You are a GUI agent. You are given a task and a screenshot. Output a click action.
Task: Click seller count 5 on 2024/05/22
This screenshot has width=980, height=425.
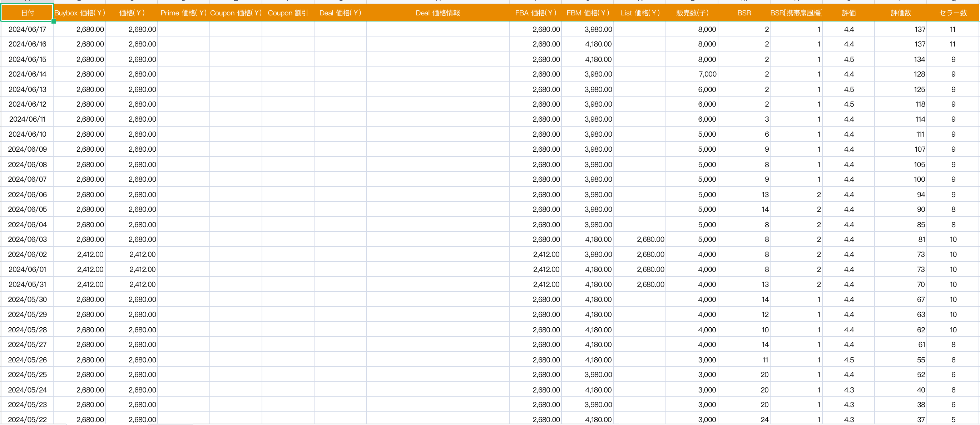(952, 419)
